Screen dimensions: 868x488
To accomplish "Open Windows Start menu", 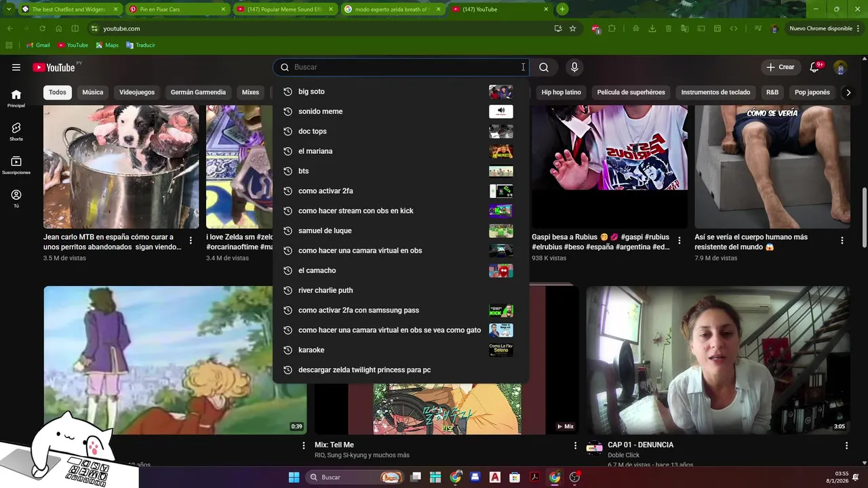I will 294,477.
